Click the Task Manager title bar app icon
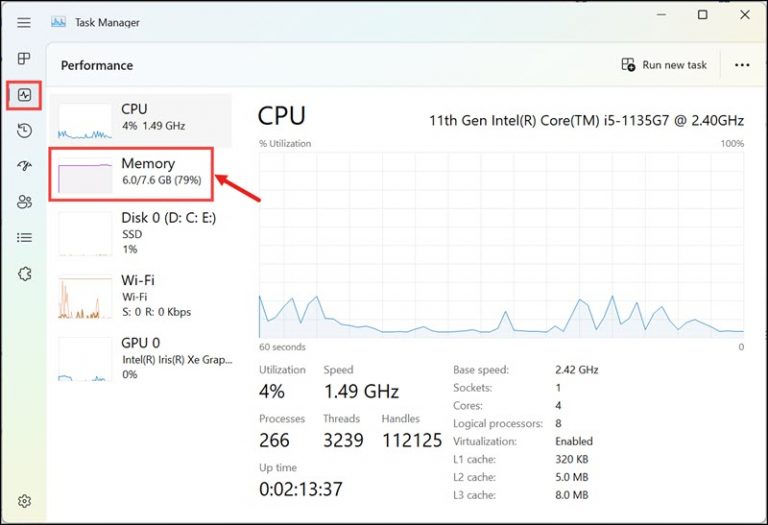The image size is (768, 525). [x=59, y=22]
